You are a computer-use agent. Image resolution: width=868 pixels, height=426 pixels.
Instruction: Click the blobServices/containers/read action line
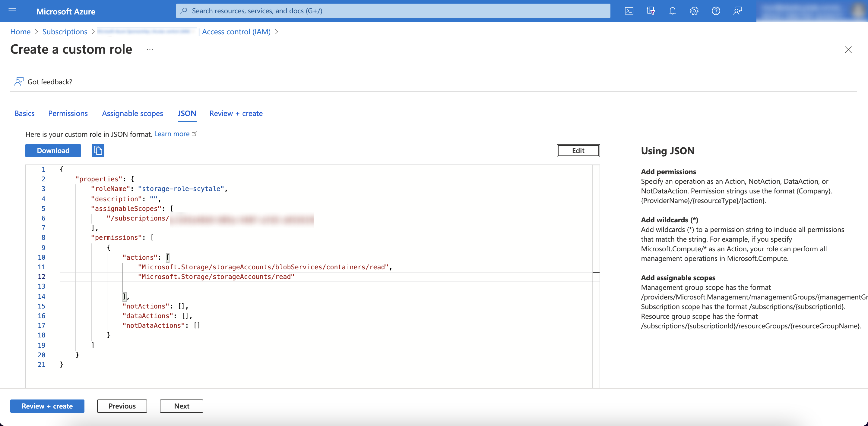[x=265, y=267]
